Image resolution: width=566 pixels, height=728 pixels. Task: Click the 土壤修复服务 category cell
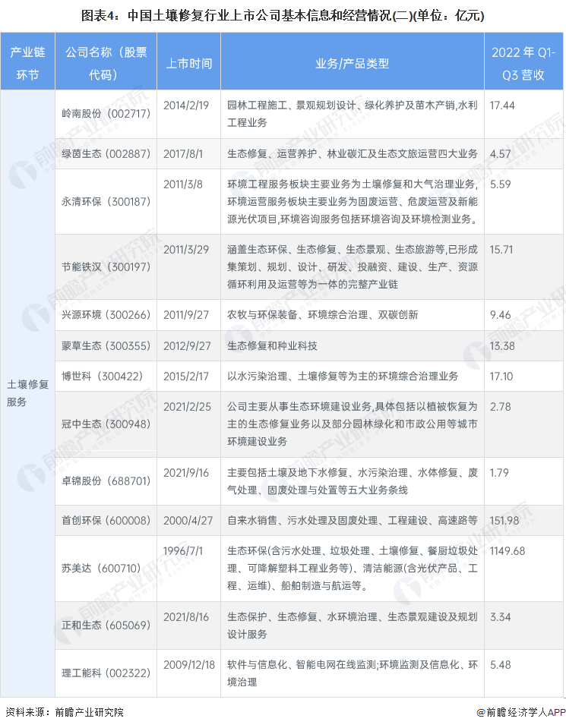27,392
